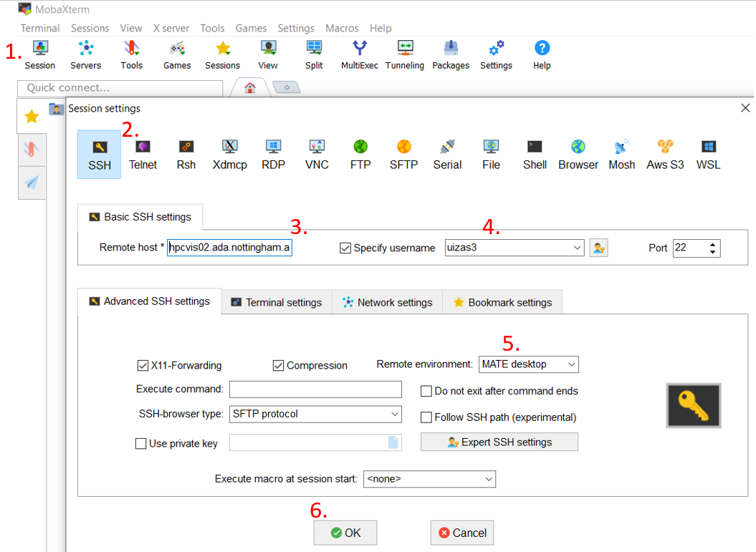Open the Macros menu

coord(342,29)
